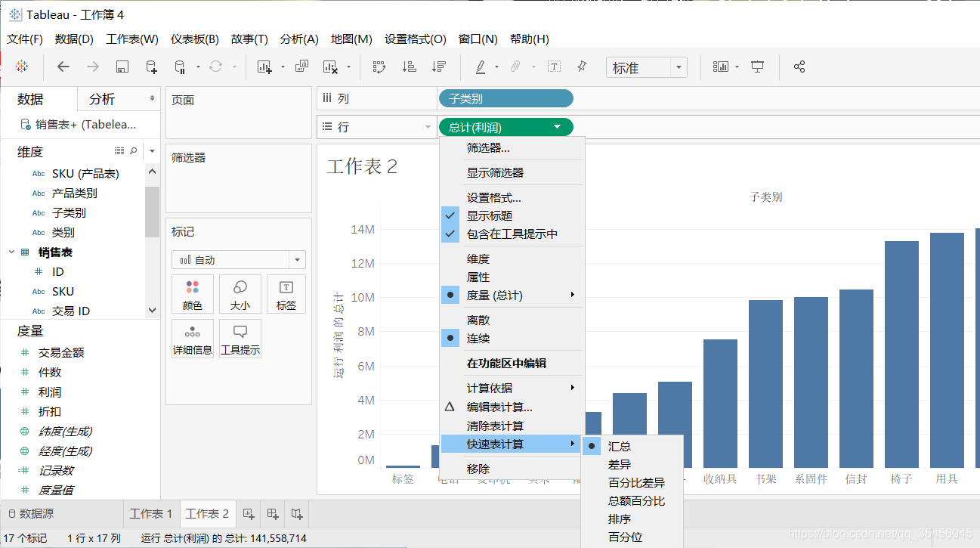Open the 工作表(W) menu
Viewport: 980px width, 548px height.
point(132,39)
